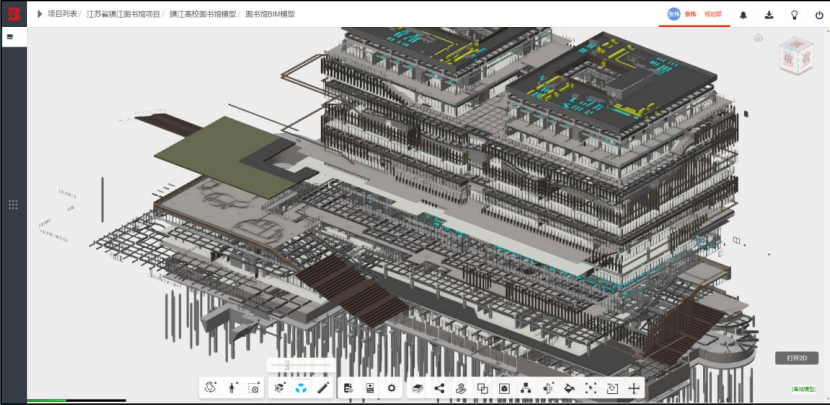Click the share icon in toolbar
The height and width of the screenshot is (405, 830).
click(x=439, y=388)
